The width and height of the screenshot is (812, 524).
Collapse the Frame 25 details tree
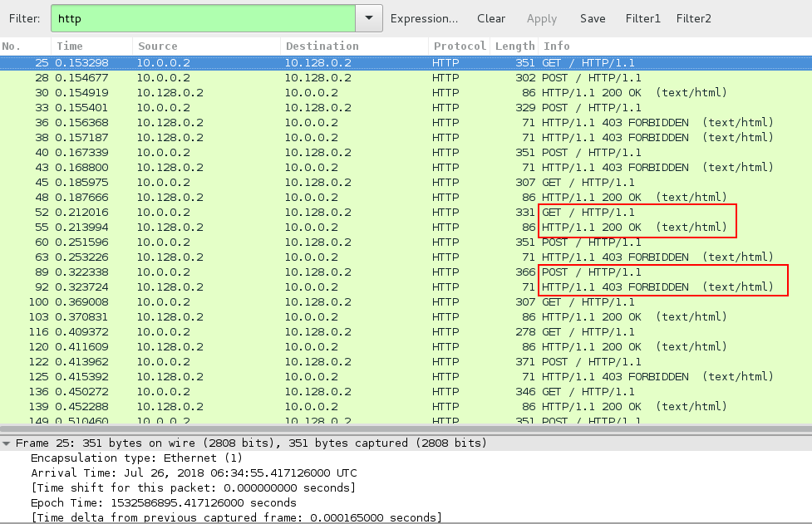tap(6, 443)
